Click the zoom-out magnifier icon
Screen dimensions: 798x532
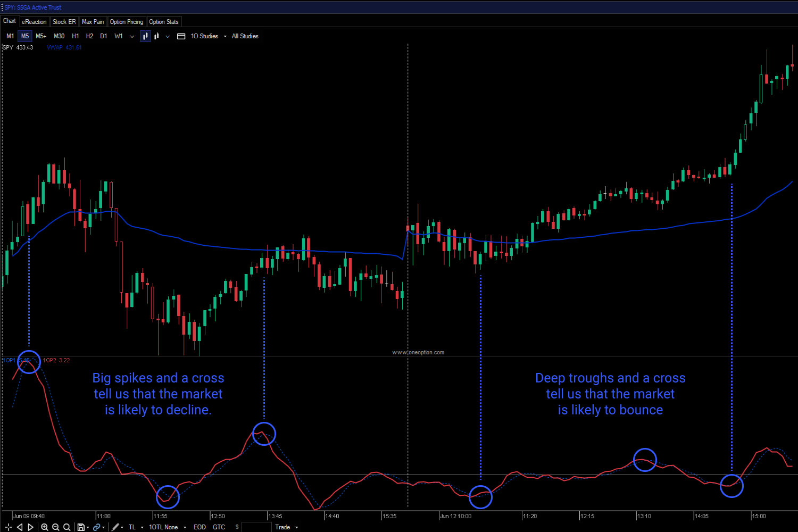click(x=55, y=527)
